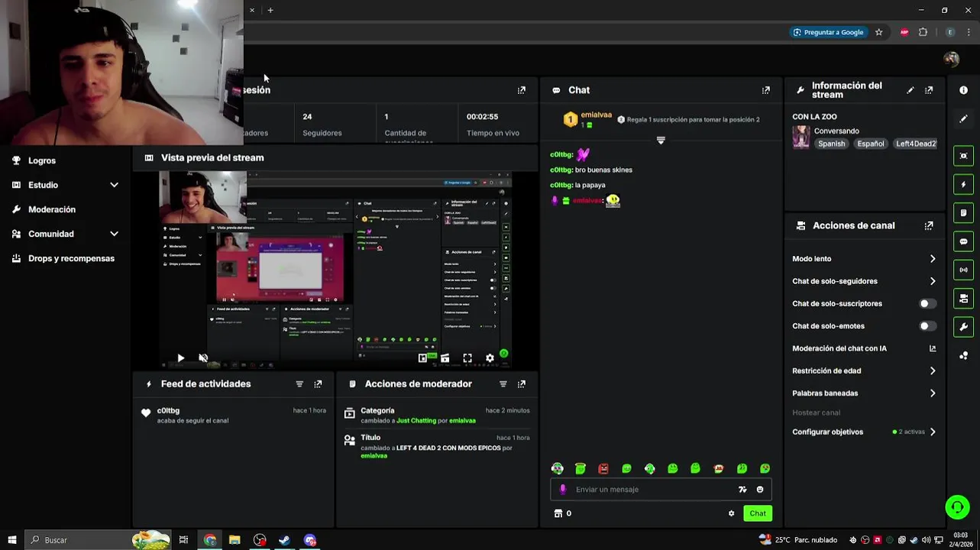Pop out Feed de actividades panel
The image size is (980, 550).
tap(319, 384)
